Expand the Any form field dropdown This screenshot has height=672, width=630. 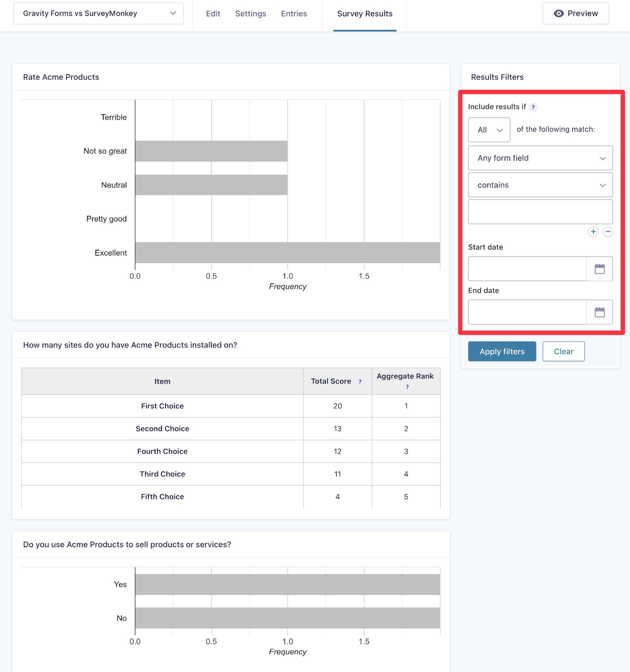pyautogui.click(x=540, y=158)
